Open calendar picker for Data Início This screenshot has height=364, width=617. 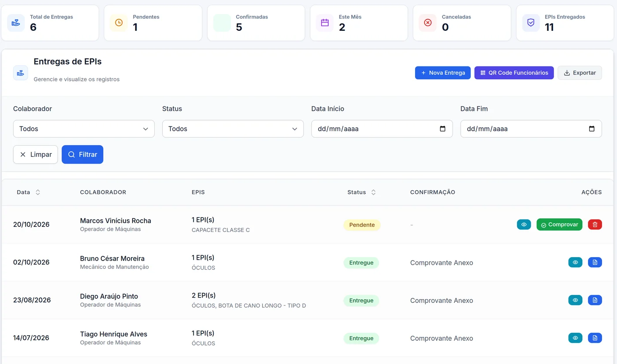tap(443, 129)
